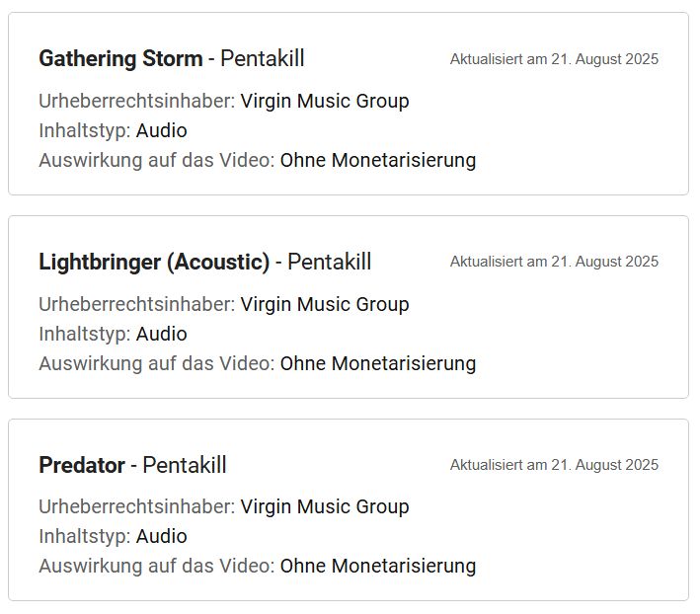The height and width of the screenshot is (614, 700).
Task: Select Audio content type in Gathering Storm card
Action: click(x=161, y=130)
